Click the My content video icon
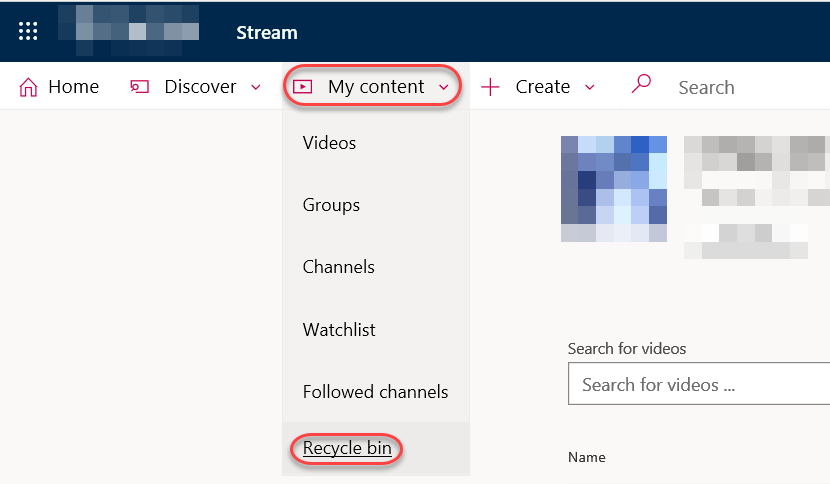The width and height of the screenshot is (830, 484). click(x=301, y=87)
